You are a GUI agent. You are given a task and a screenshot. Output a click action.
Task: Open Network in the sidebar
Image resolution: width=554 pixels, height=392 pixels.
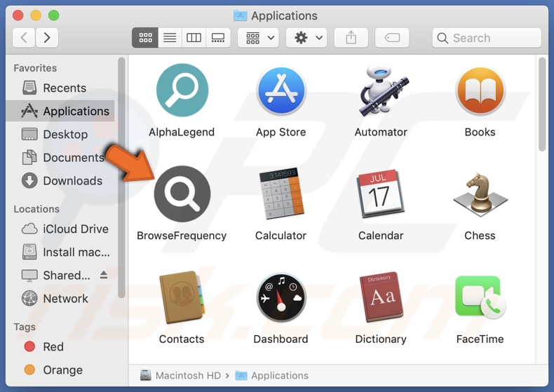(60, 299)
